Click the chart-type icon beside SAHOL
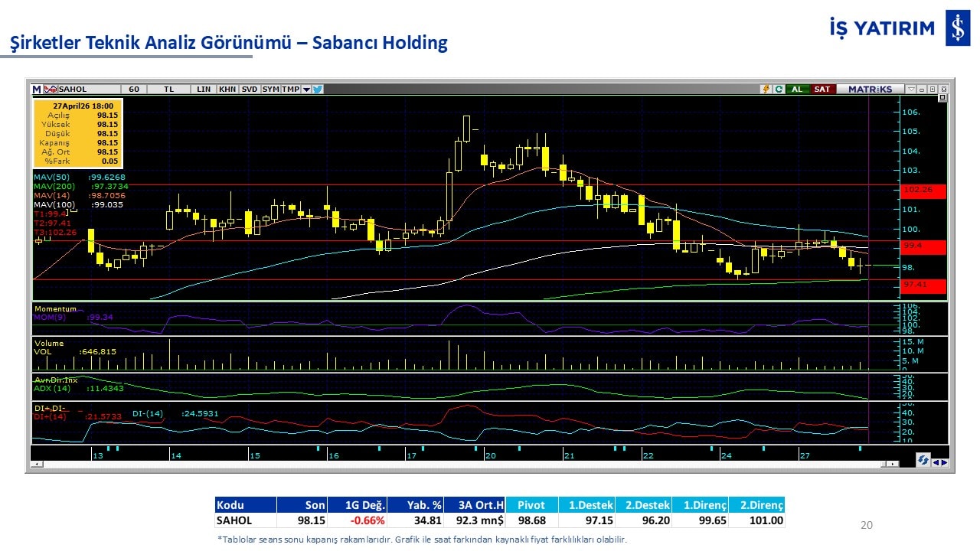Image resolution: width=980 pixels, height=551 pixels. tap(51, 89)
